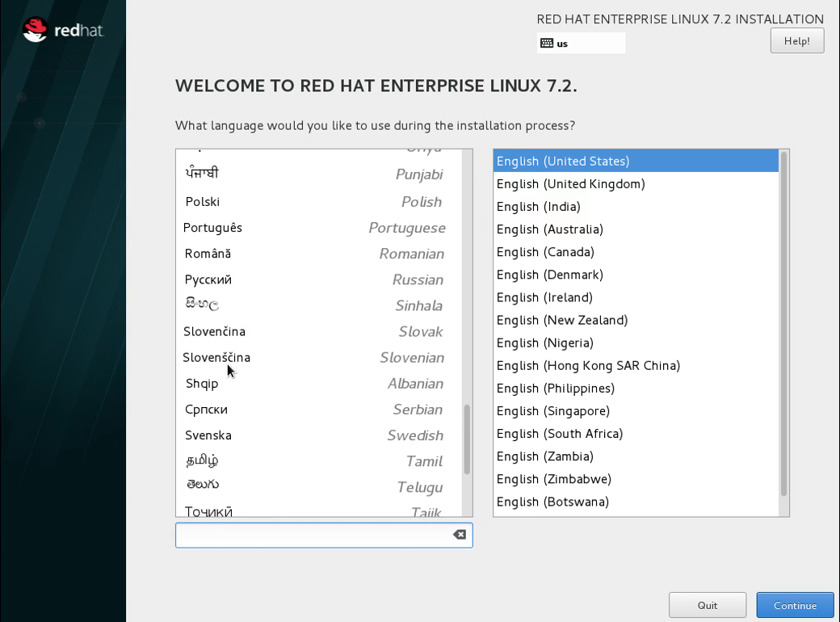Click the Red Hat logo
This screenshot has width=840, height=622.
tap(63, 30)
